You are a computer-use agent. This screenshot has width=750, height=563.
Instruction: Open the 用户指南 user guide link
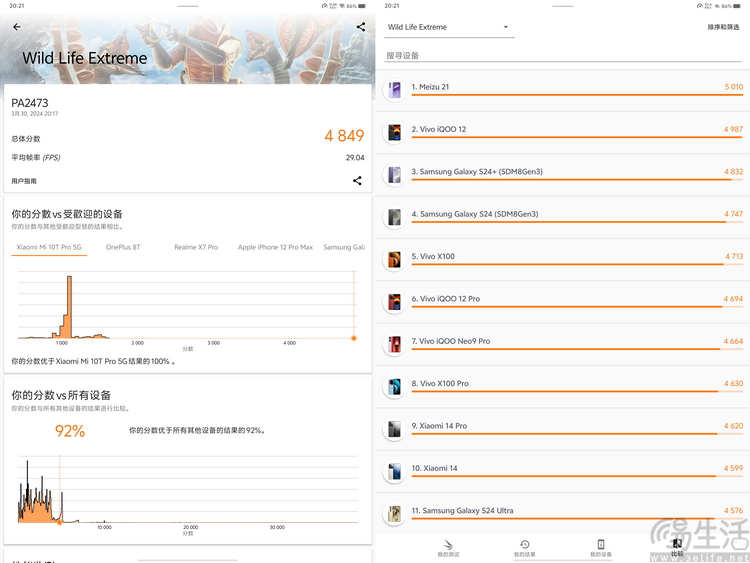[24, 181]
